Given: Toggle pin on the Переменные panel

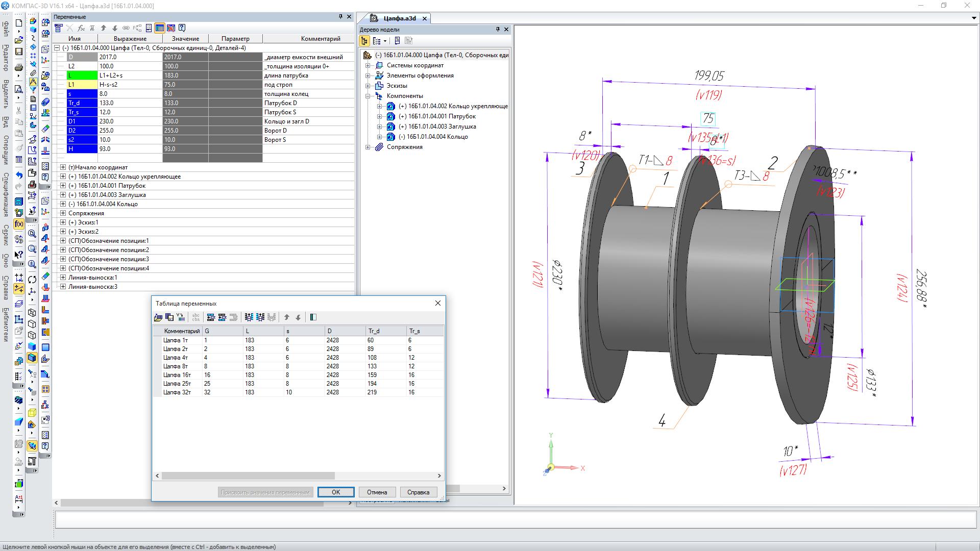Looking at the screenshot, I should (x=340, y=17).
